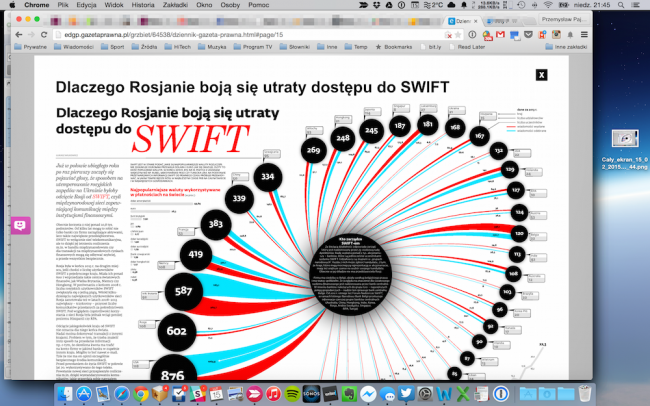
Task: Open Chrome's hamburger menu
Action: (584, 35)
